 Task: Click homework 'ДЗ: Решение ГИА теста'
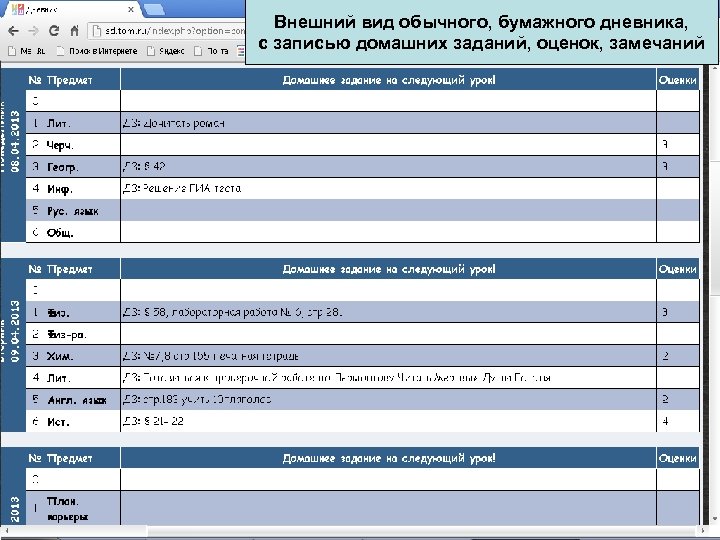coord(182,188)
